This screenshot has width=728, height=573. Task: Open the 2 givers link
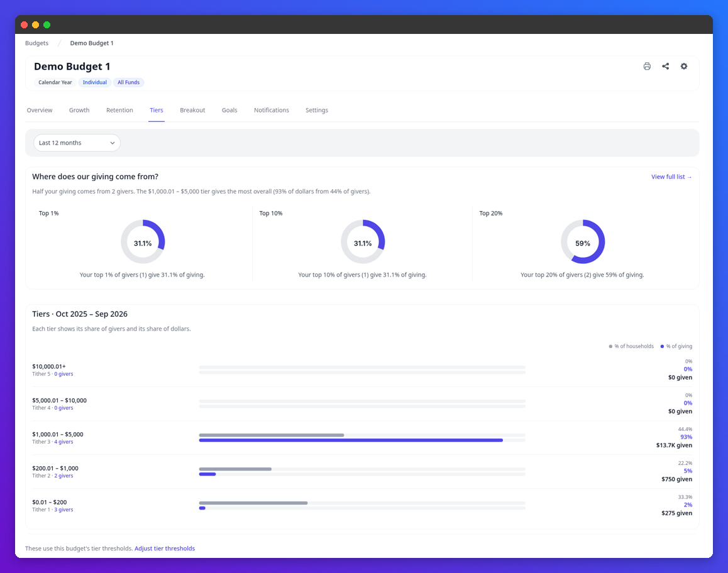[63, 476]
